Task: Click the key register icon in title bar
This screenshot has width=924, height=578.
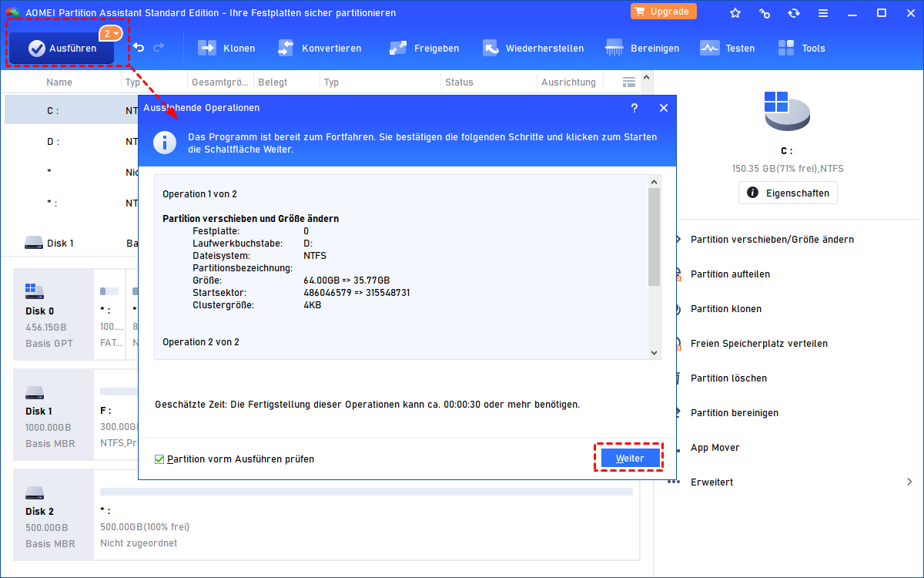Action: (x=765, y=13)
